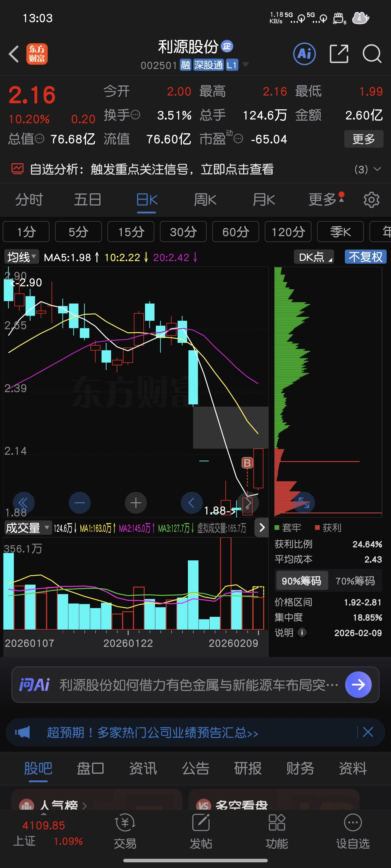The height and width of the screenshot is (868, 391).
Task: Tap the 总值 info icon
Action: pyautogui.click(x=39, y=139)
